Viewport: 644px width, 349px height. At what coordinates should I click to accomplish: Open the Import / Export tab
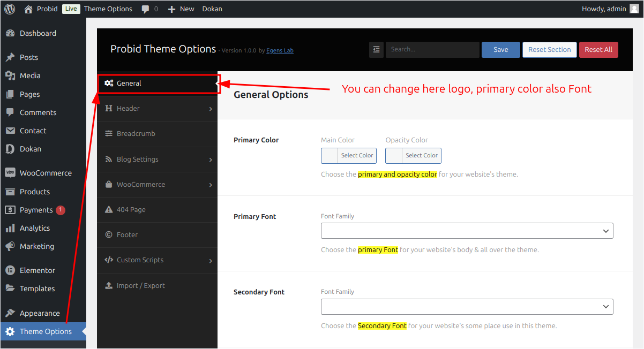pos(158,286)
